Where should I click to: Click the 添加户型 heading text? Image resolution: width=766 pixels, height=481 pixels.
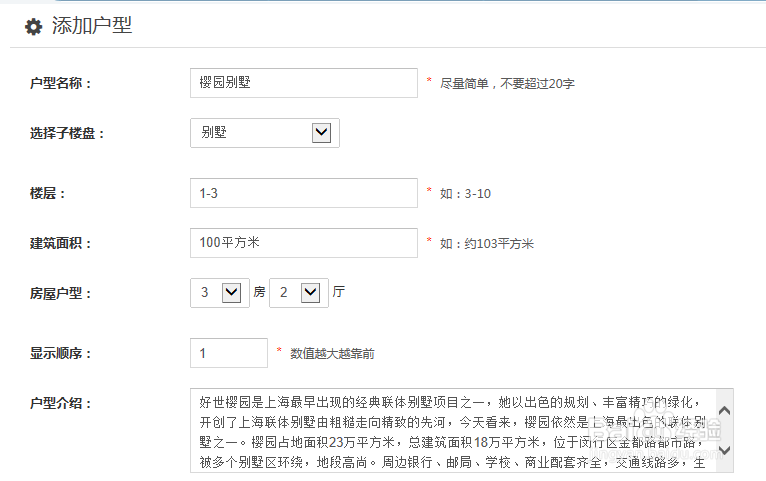(92, 26)
